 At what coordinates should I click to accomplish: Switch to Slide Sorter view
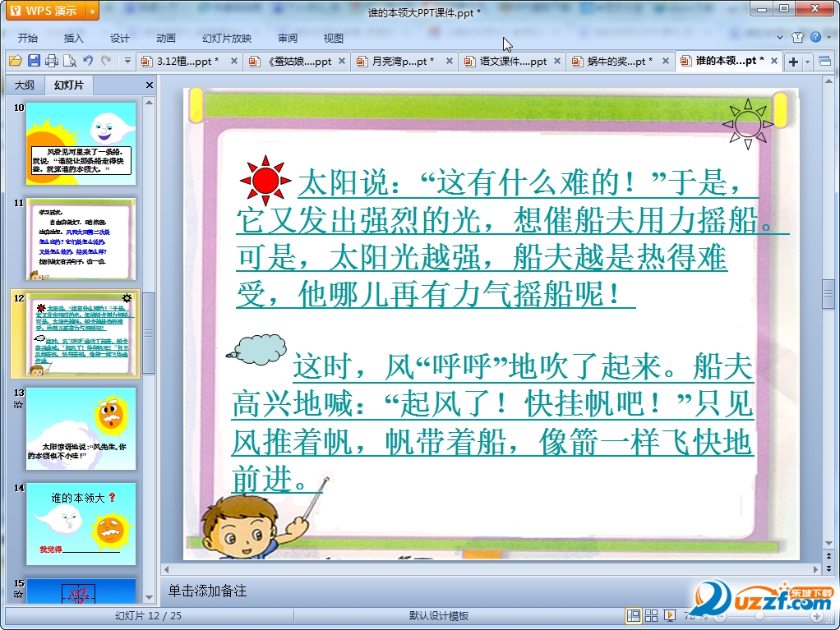pos(651,615)
